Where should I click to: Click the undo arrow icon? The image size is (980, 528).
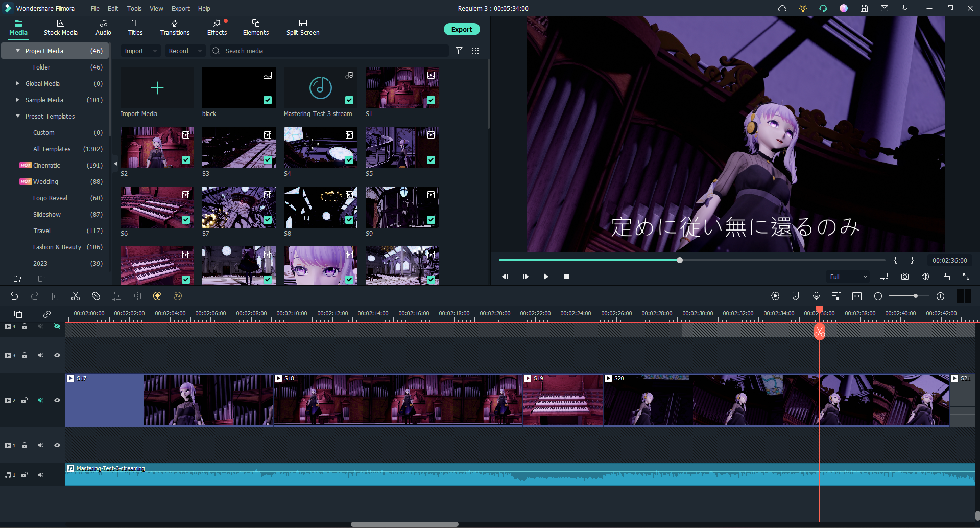click(x=14, y=296)
